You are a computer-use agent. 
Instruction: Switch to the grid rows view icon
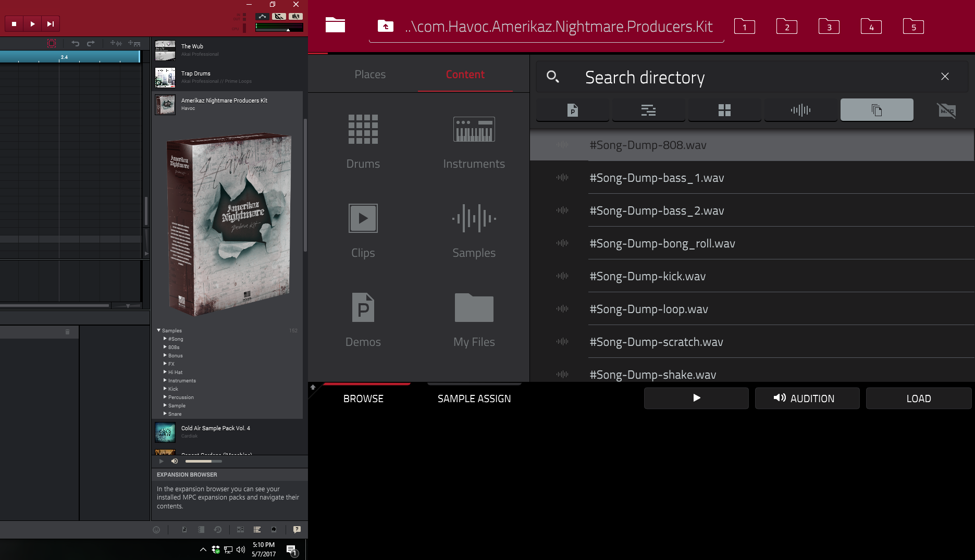[x=240, y=530]
